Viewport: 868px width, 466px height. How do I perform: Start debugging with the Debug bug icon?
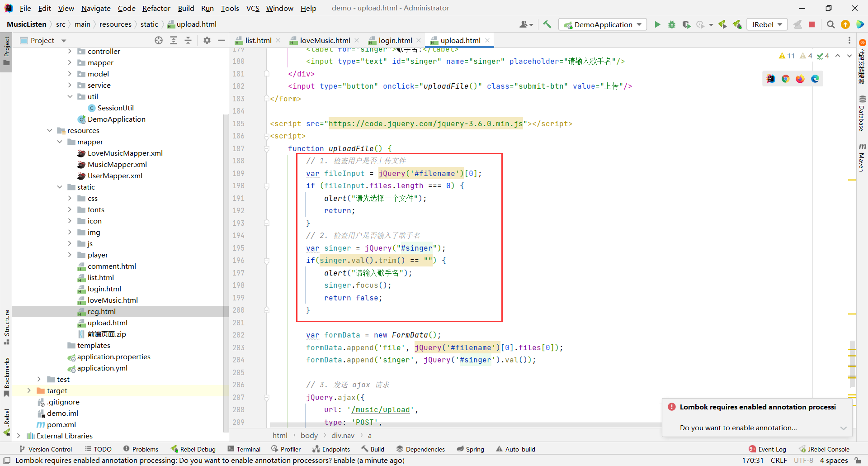tap(672, 24)
